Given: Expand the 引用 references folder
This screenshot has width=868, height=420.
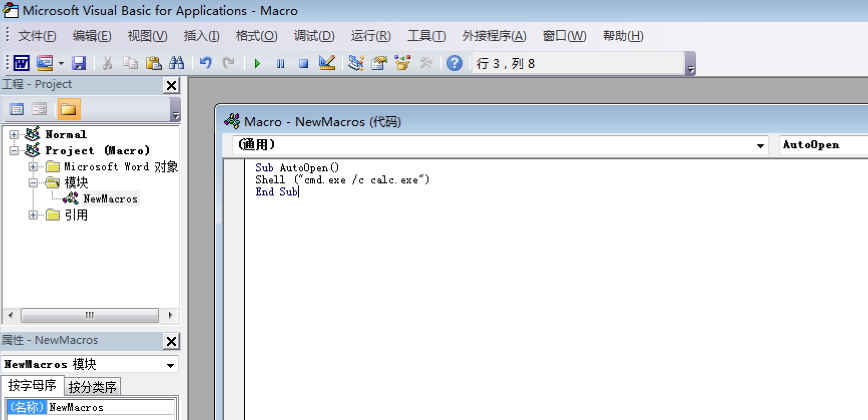Looking at the screenshot, I should pyautogui.click(x=33, y=215).
